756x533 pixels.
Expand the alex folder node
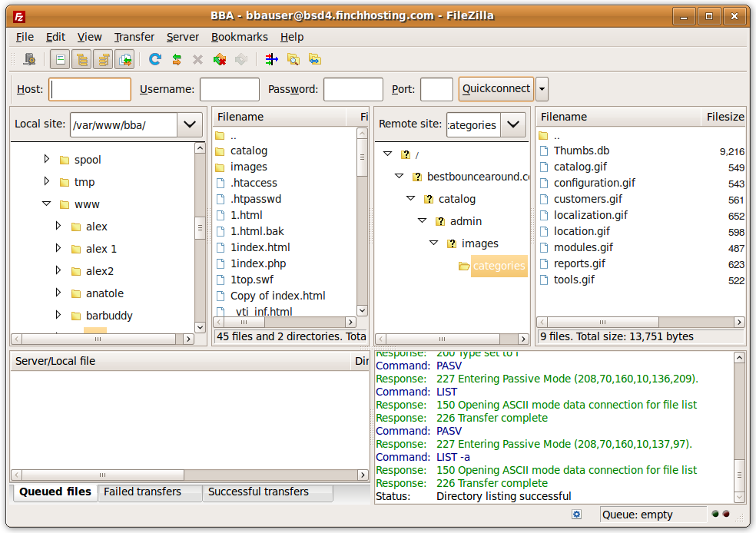tap(58, 226)
